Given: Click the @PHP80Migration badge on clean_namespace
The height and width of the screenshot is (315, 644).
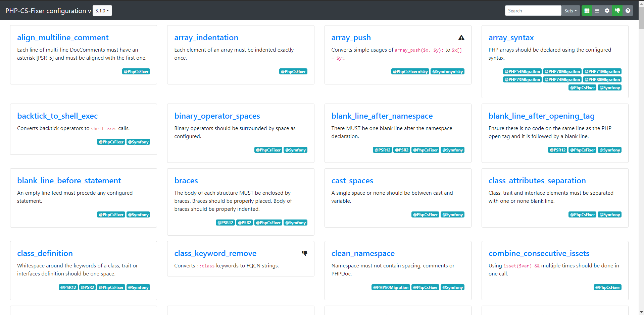Looking at the screenshot, I should coord(391,288).
